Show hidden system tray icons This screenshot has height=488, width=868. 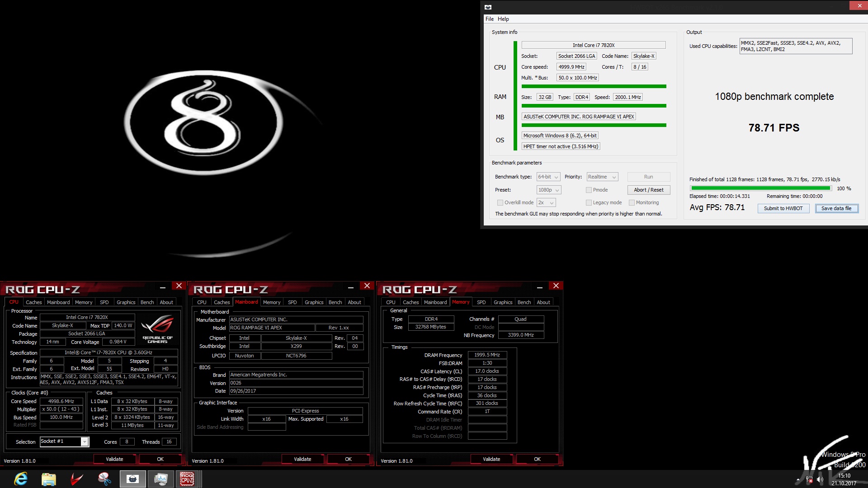798,480
